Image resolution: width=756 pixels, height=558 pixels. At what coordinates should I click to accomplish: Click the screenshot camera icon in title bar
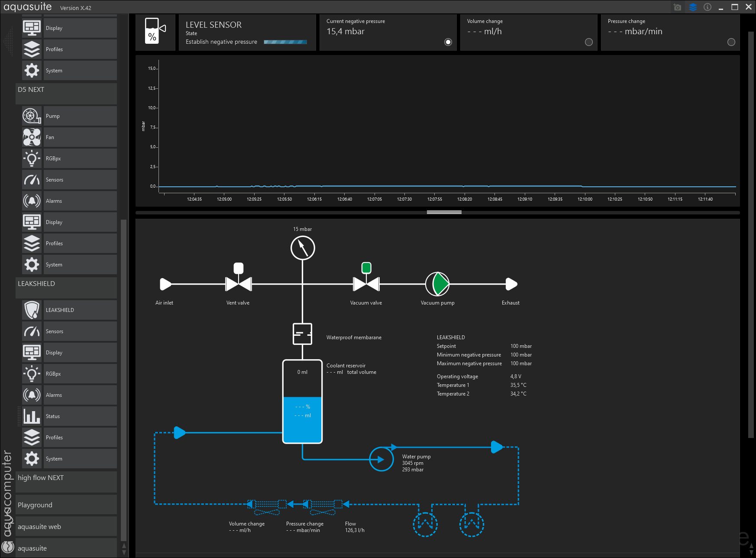678,7
